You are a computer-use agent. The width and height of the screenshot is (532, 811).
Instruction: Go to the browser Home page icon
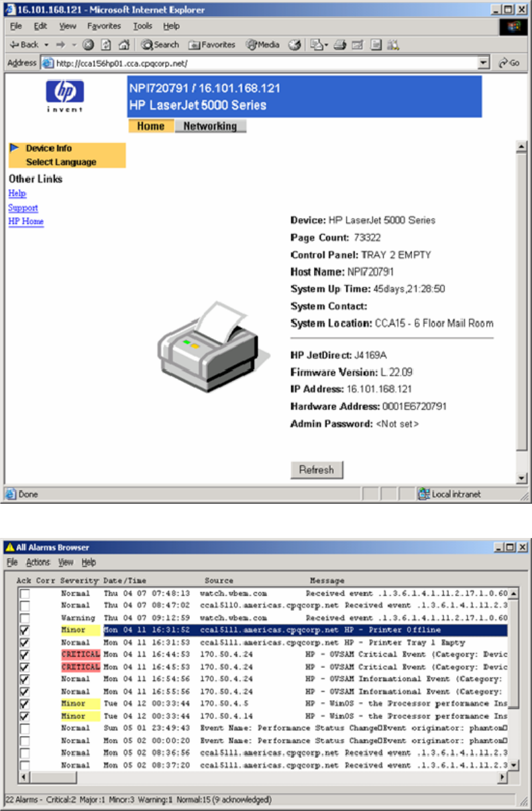coord(124,45)
